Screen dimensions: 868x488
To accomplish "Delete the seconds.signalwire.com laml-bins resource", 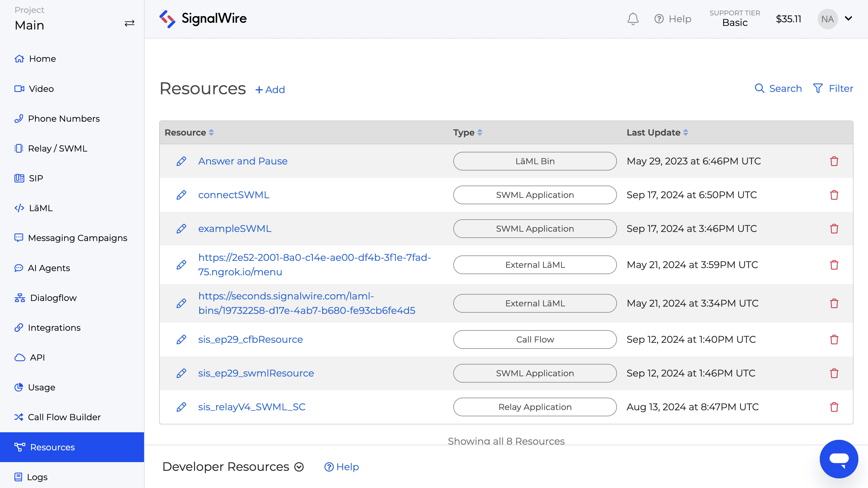I will [x=834, y=303].
